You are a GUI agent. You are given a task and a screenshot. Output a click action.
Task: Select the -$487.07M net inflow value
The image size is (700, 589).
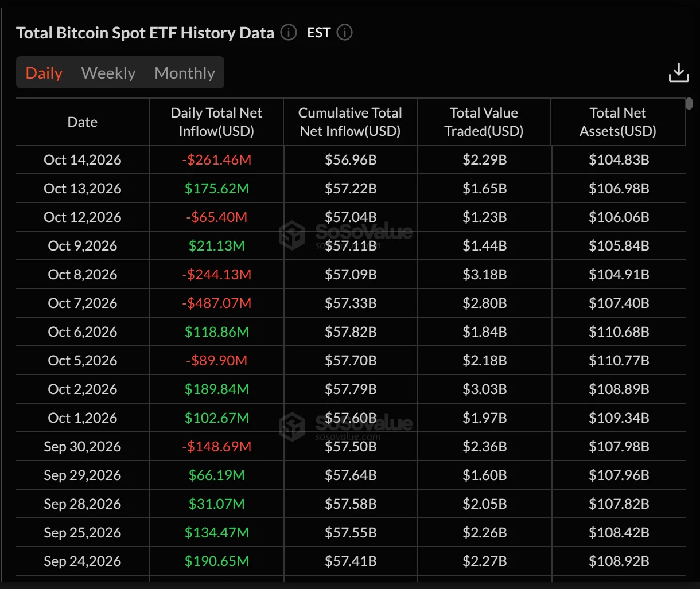(216, 303)
